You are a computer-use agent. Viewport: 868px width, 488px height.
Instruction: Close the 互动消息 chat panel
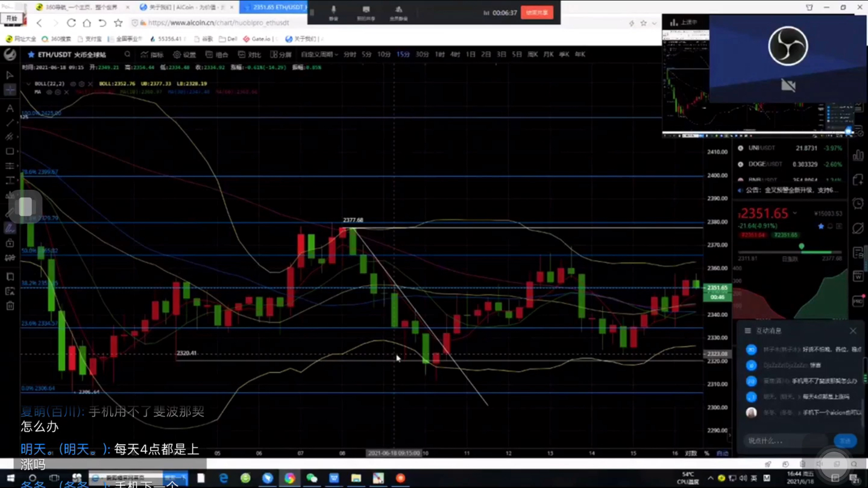pos(853,331)
